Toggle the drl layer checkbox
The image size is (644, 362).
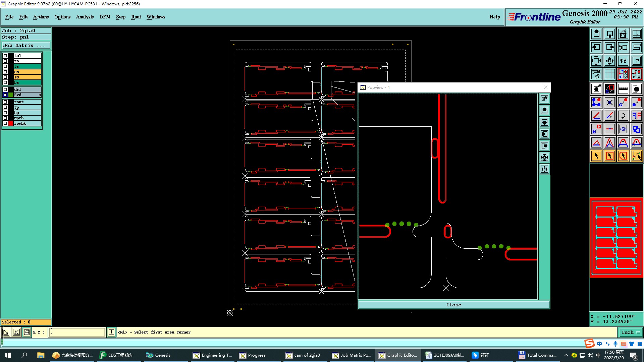(x=5, y=89)
